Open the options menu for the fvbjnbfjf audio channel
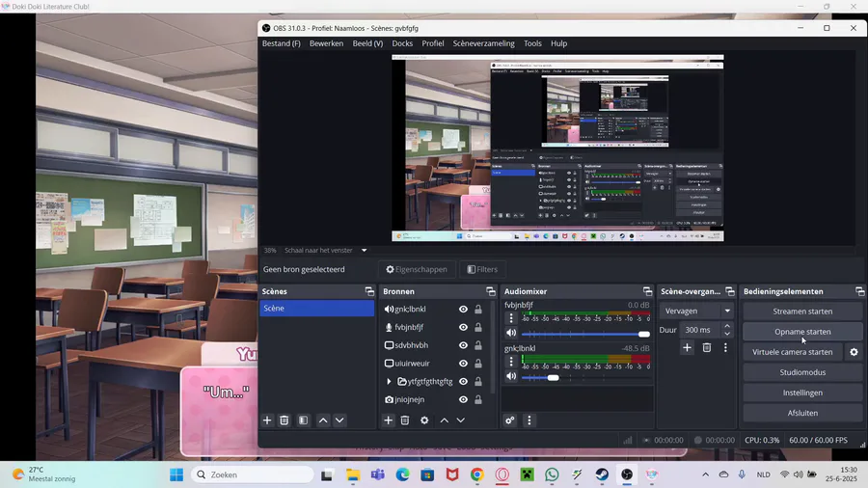868x488 pixels. pyautogui.click(x=511, y=318)
